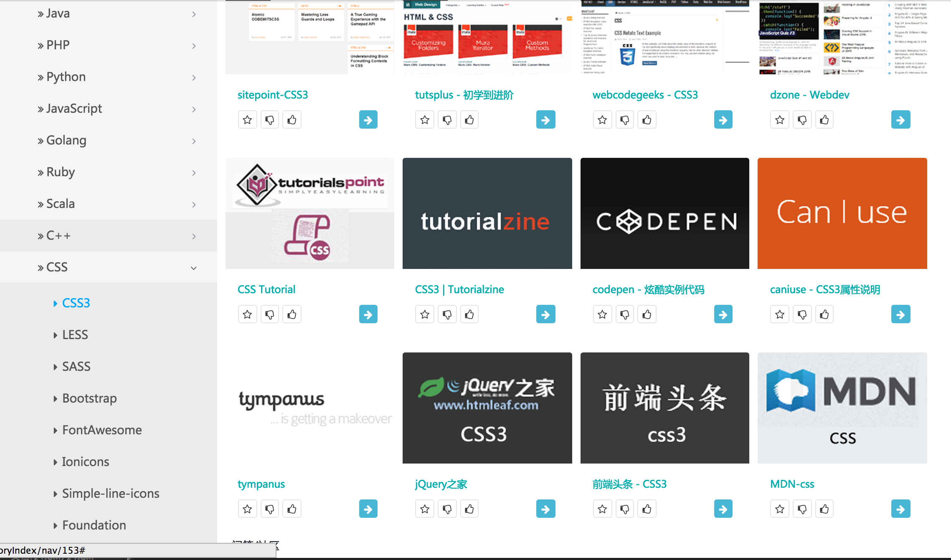Star the webcodegeeks - CSS3 card

tap(602, 120)
